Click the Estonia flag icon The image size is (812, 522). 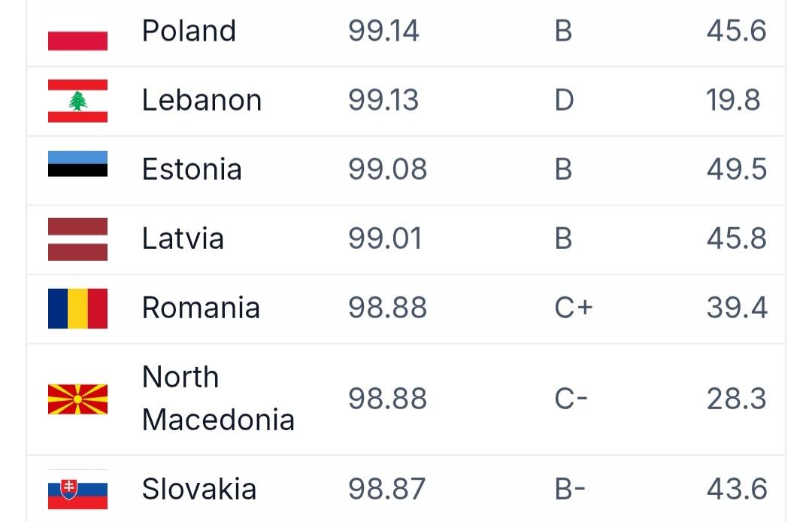coord(77,164)
